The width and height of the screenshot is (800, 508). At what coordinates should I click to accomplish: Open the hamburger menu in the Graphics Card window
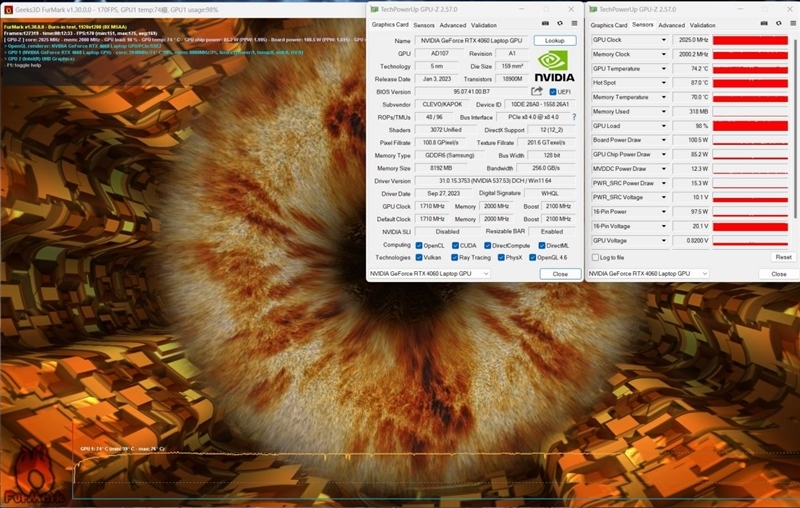click(x=573, y=25)
